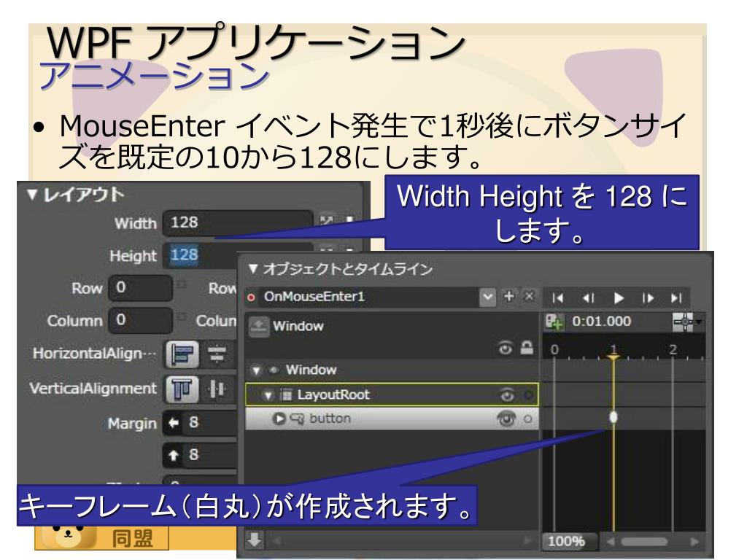Select the button tree item
The height and width of the screenshot is (560, 747).
coord(330,419)
